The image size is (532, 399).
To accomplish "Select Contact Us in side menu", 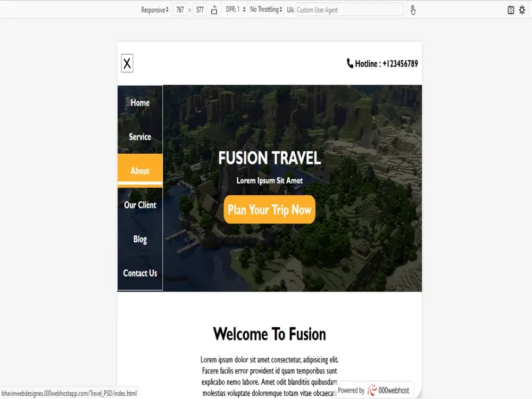I will click(140, 273).
